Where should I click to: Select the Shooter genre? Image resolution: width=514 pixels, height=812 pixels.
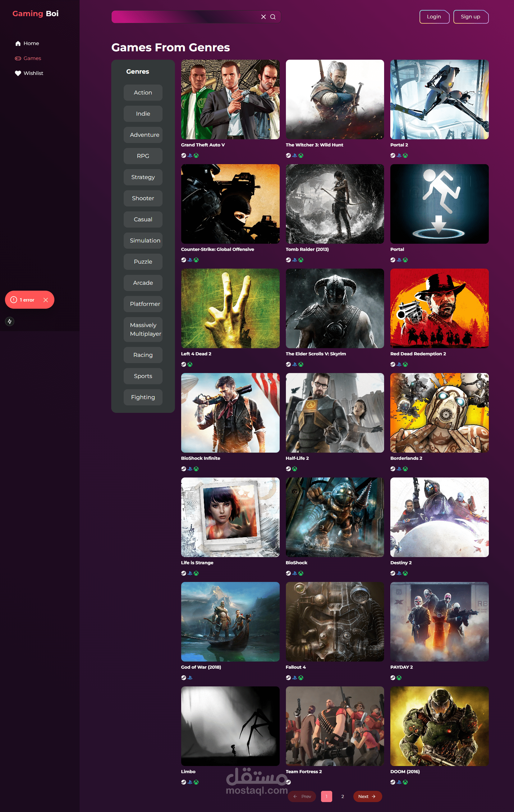click(x=143, y=198)
